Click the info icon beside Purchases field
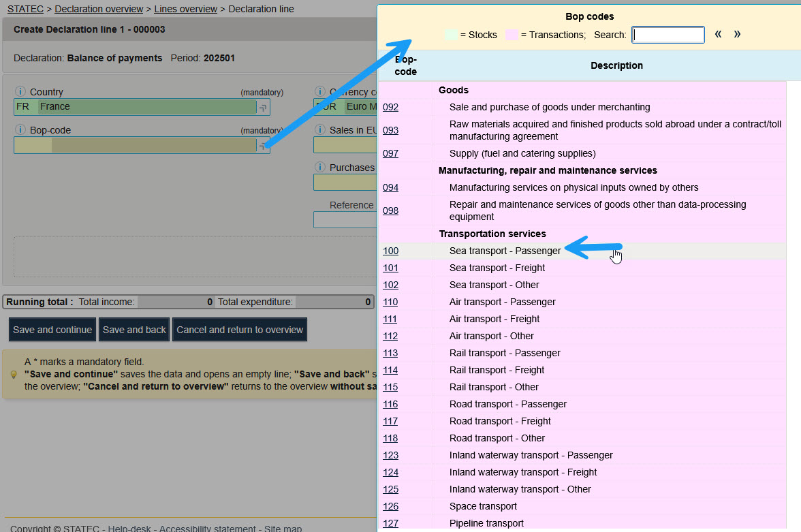Viewport: 801px width, 532px height. pyautogui.click(x=319, y=168)
